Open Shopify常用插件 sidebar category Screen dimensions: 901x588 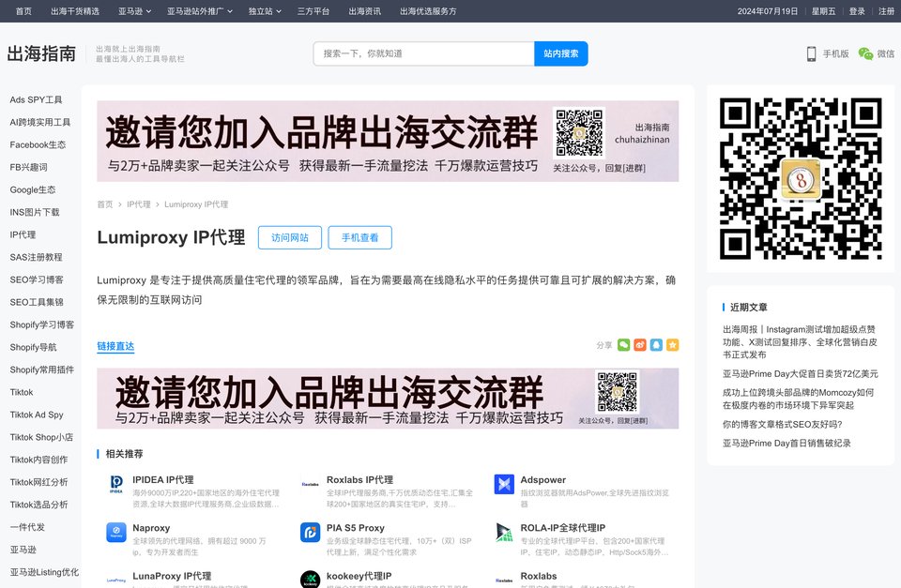(x=42, y=369)
